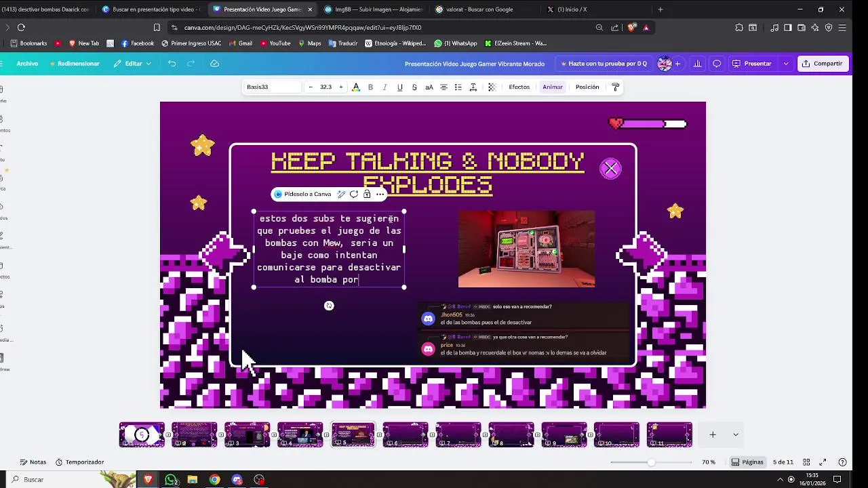Open the Notas panel
Image resolution: width=868 pixels, height=488 pixels.
coord(33,462)
